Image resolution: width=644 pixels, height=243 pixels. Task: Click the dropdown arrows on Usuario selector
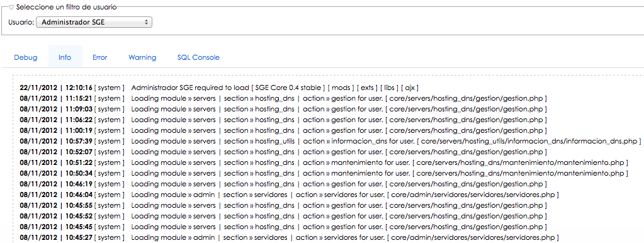146,22
